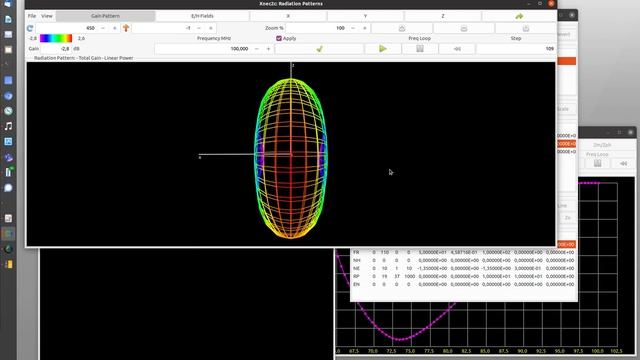Select the NH row in the background table
The width and height of the screenshot is (640, 360).
pos(463,260)
